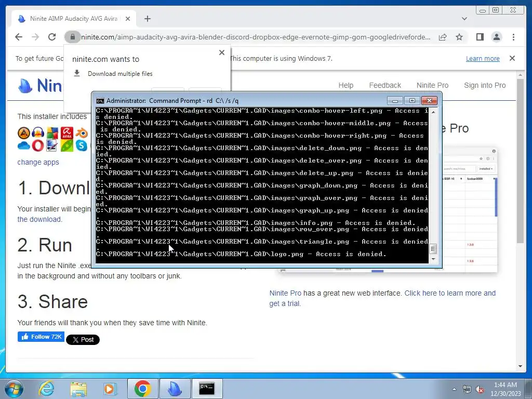The width and height of the screenshot is (532, 399).
Task: Close the Ninite browser tab
Action: 128,19
